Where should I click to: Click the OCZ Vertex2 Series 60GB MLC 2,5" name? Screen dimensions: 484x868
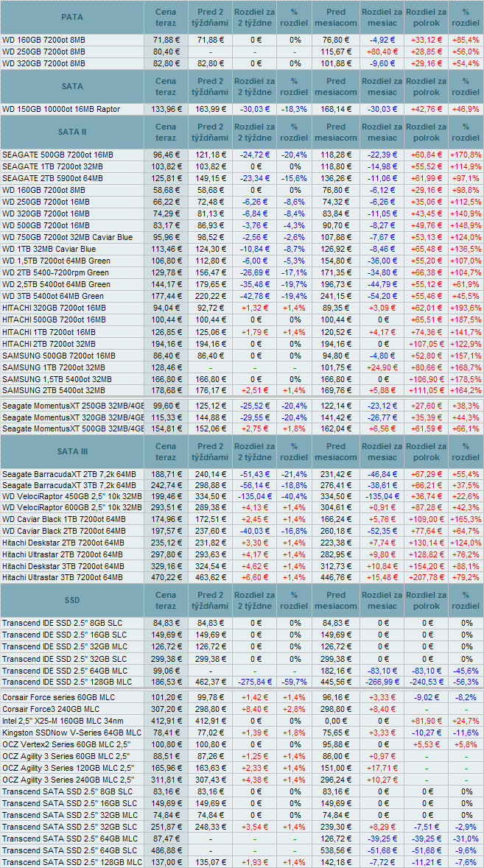66,744
